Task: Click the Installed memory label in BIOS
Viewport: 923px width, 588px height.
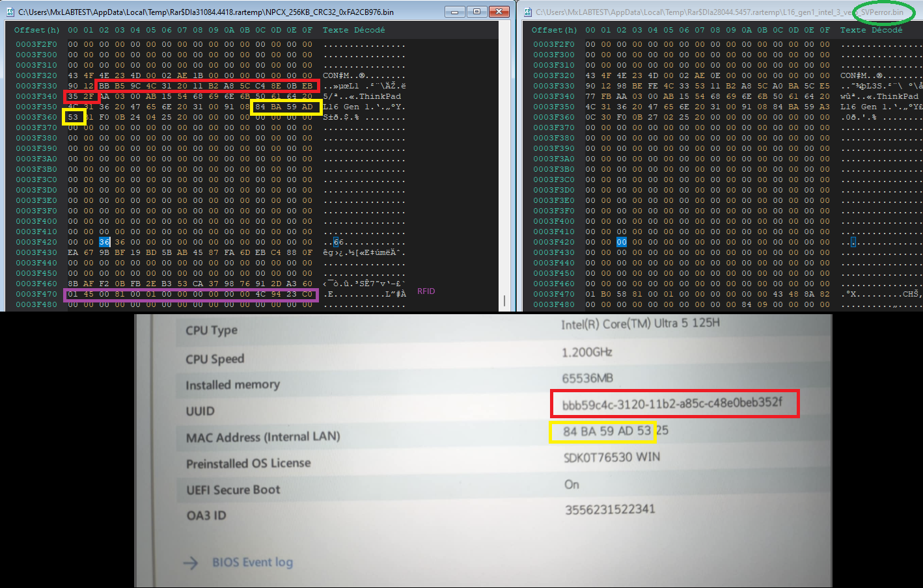Action: click(x=232, y=385)
